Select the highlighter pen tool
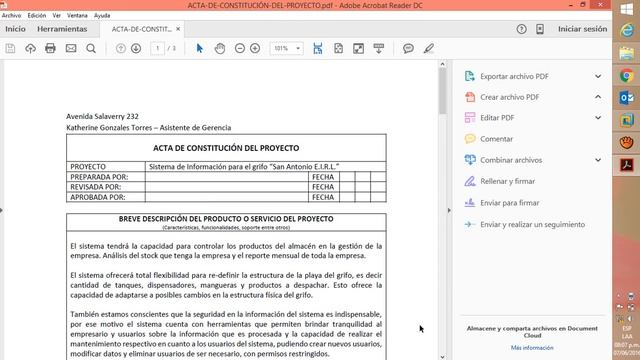The width and height of the screenshot is (640, 360). click(428, 49)
